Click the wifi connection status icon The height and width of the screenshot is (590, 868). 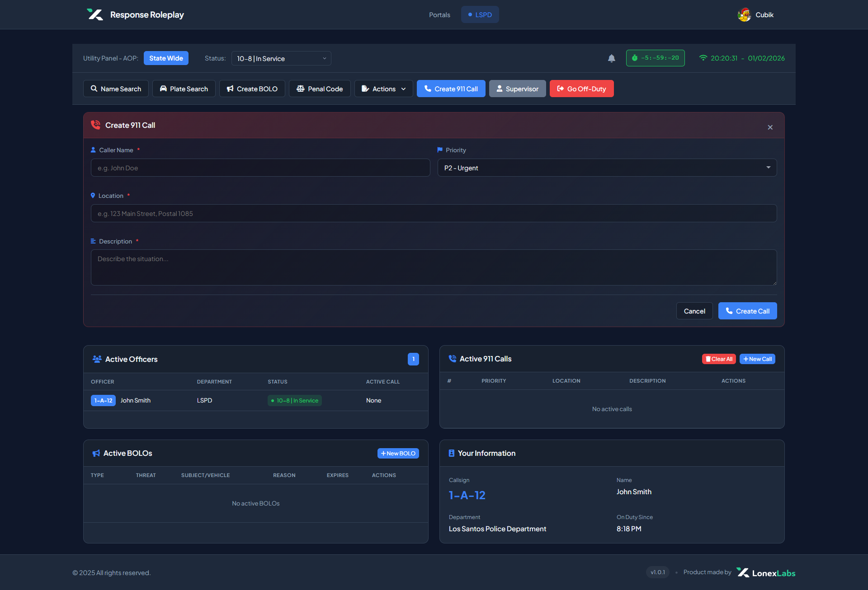point(703,58)
